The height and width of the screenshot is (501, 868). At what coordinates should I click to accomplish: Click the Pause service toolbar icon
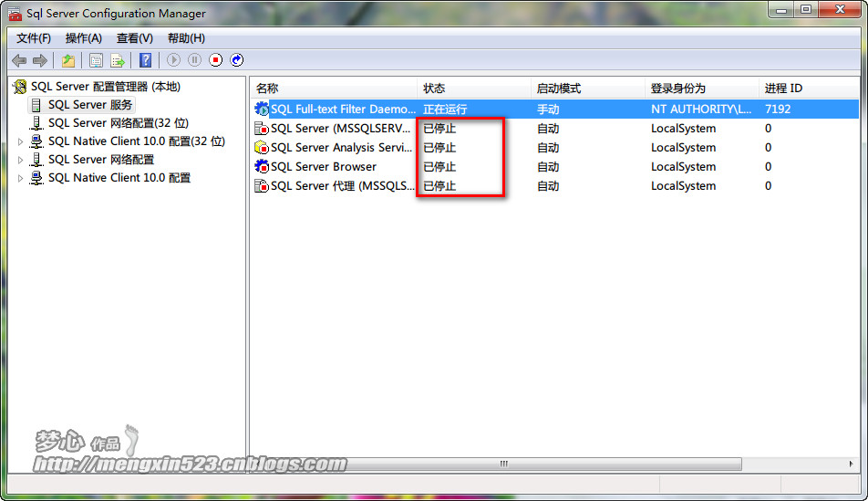[x=194, y=60]
